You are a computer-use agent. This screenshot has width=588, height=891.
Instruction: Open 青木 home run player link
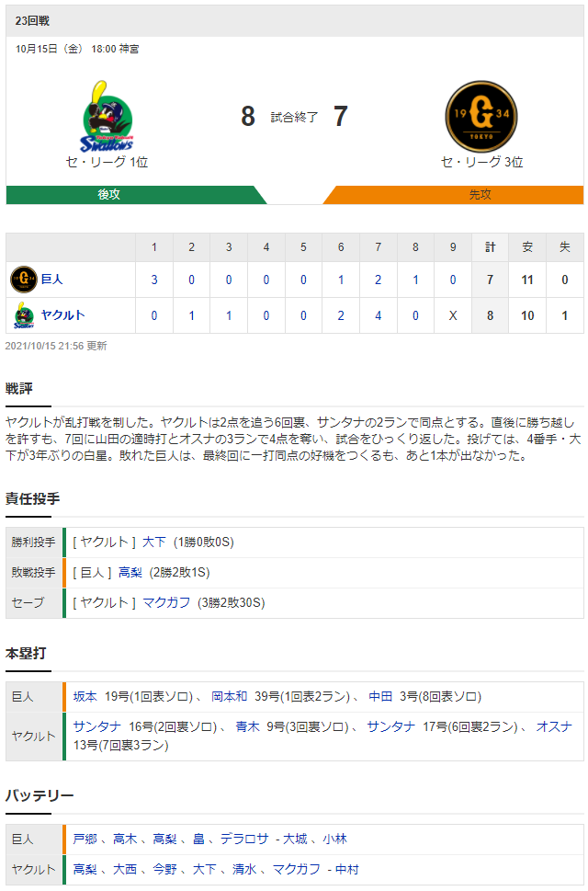(247, 726)
